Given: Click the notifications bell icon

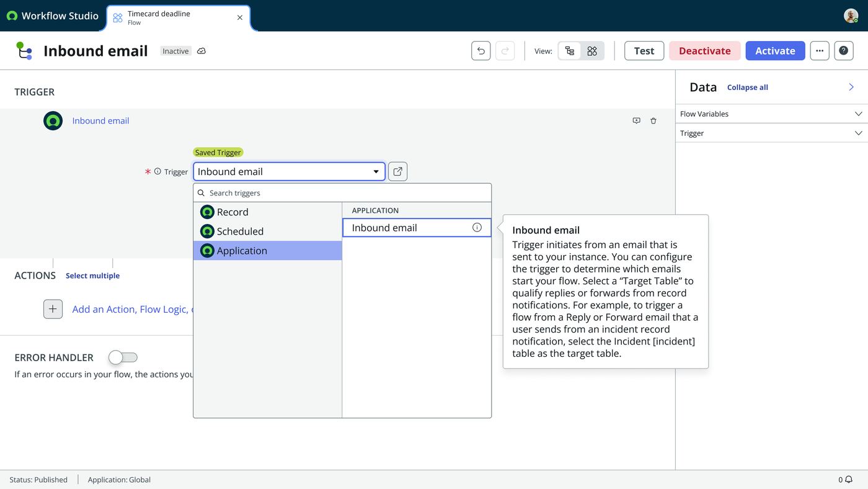Looking at the screenshot, I should coord(849,480).
